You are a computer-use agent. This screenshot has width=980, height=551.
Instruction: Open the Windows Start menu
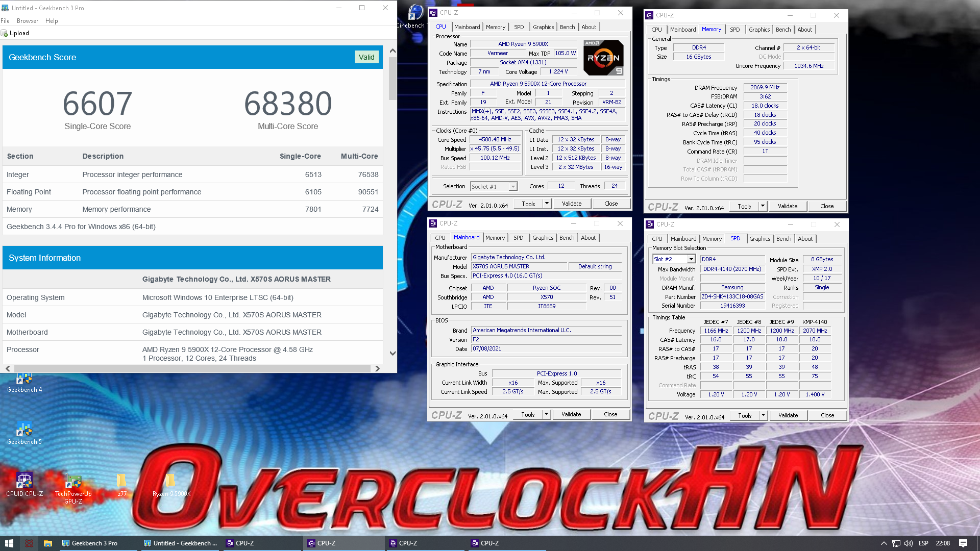[x=9, y=543]
